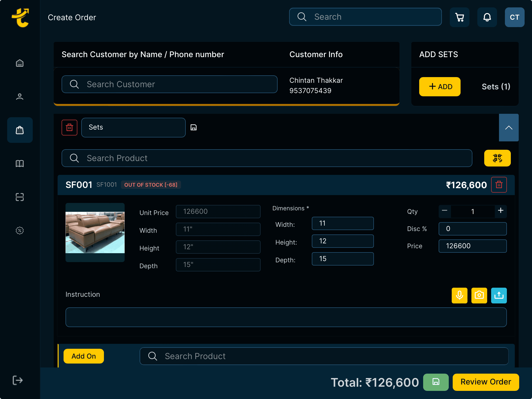Click the camera icon to attach photo
This screenshot has width=532, height=399.
479,296
